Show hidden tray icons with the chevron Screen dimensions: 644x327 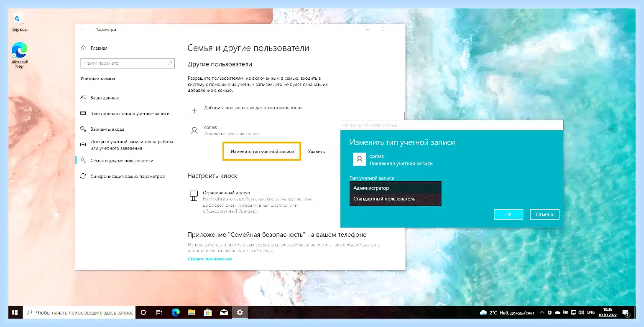[542, 312]
